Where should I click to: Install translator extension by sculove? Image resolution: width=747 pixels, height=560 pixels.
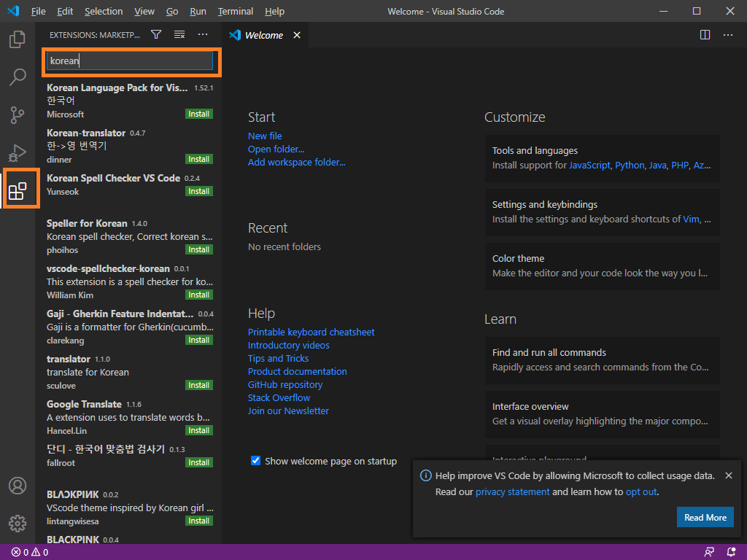pyautogui.click(x=198, y=385)
